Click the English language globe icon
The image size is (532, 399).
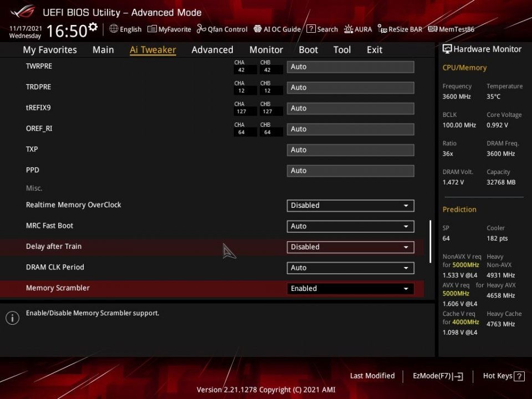tap(114, 29)
